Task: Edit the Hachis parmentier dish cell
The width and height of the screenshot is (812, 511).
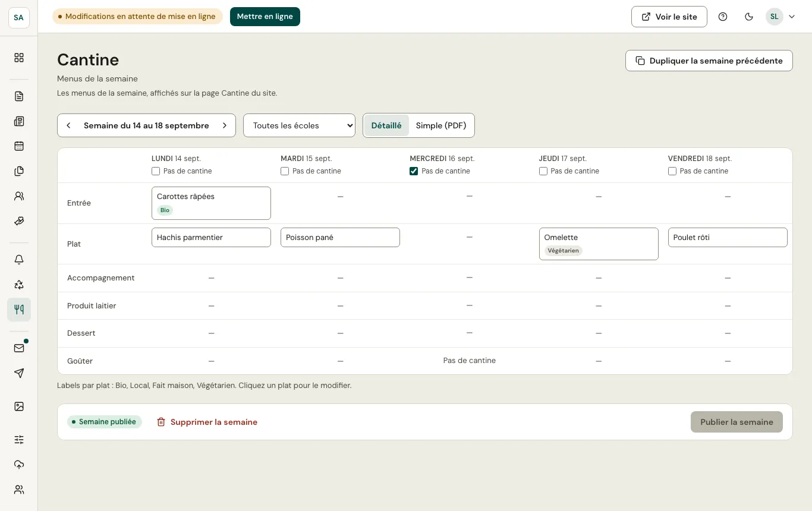Action: click(x=211, y=237)
